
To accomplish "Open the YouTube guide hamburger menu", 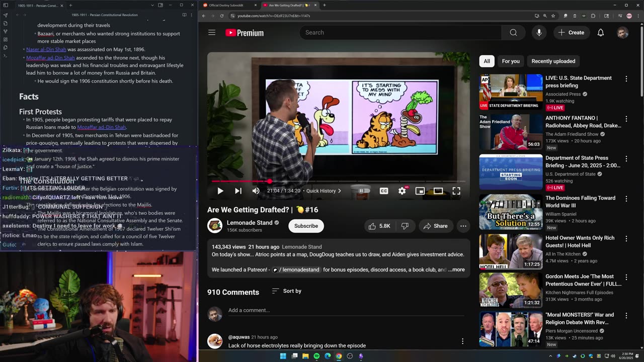I will point(212,33).
